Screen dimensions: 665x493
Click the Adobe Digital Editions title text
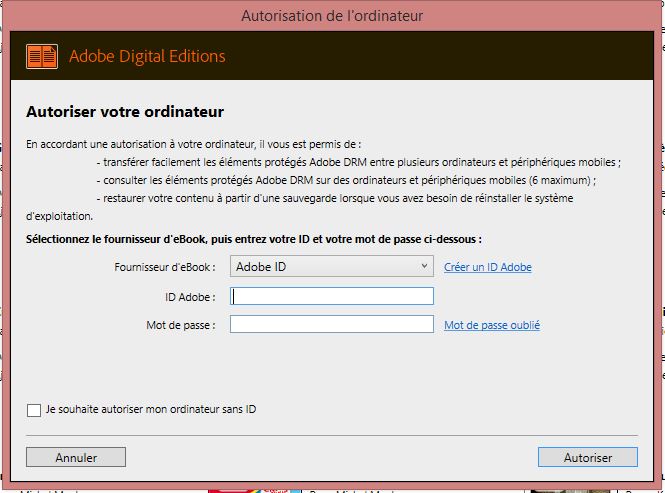coord(147,56)
